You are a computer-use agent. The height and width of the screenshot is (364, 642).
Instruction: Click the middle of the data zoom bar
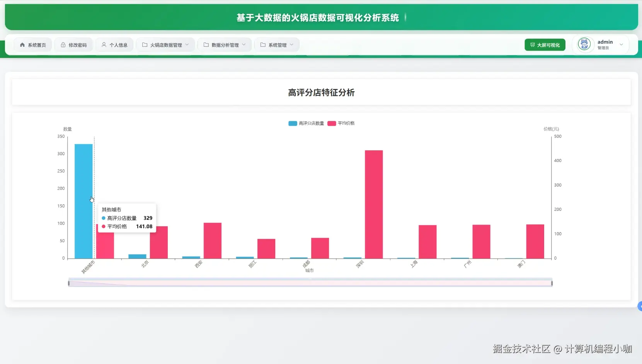[x=310, y=283]
